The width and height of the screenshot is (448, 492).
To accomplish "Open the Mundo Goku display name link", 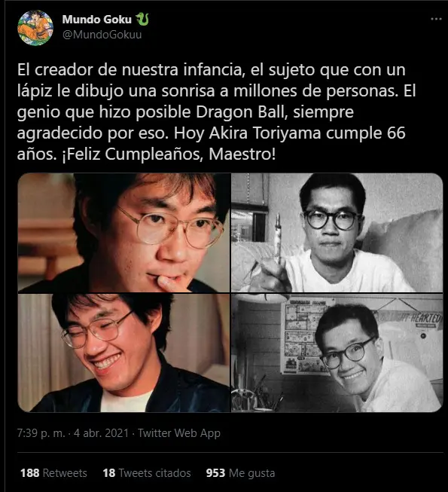I will [97, 20].
